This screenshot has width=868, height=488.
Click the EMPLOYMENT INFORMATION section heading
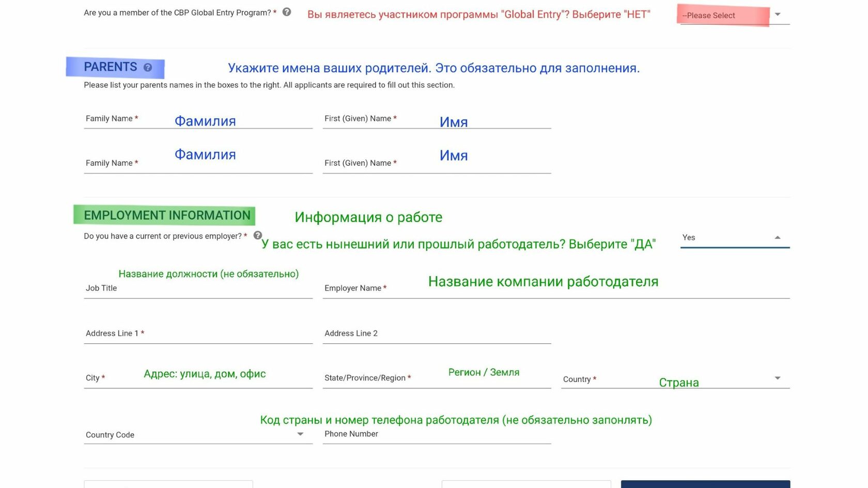tap(167, 215)
